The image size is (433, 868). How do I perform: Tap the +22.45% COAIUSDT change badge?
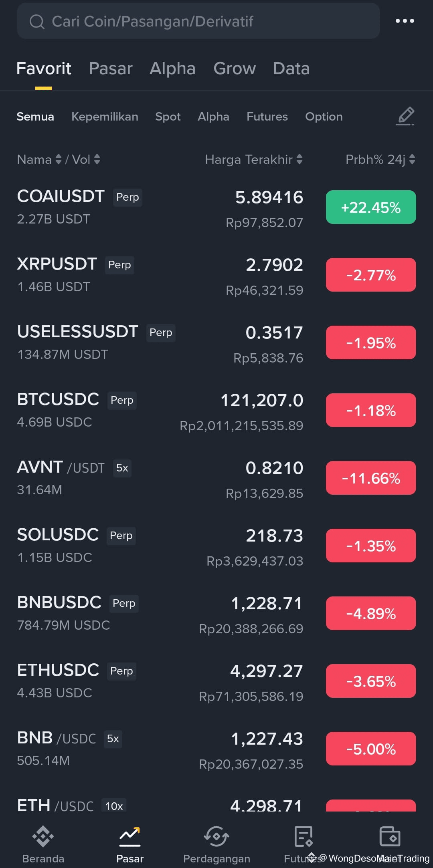(x=371, y=207)
